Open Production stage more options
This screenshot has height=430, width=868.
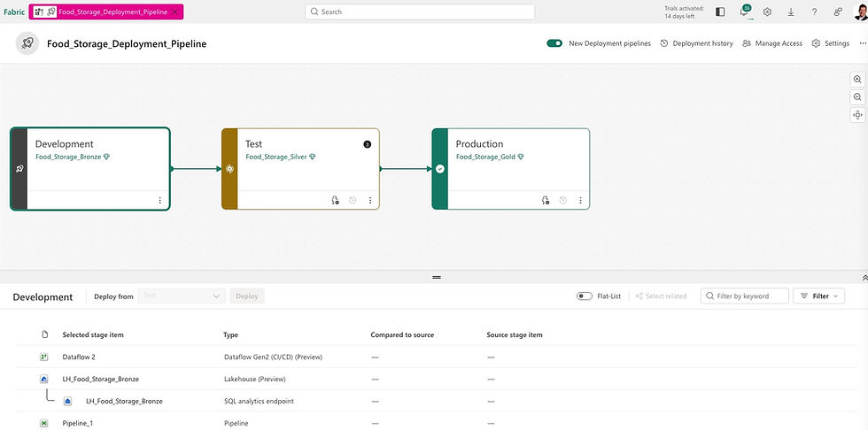[x=581, y=200]
